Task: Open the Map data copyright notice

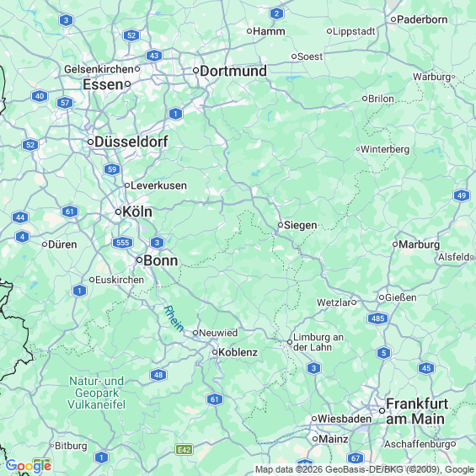Action: (x=365, y=470)
